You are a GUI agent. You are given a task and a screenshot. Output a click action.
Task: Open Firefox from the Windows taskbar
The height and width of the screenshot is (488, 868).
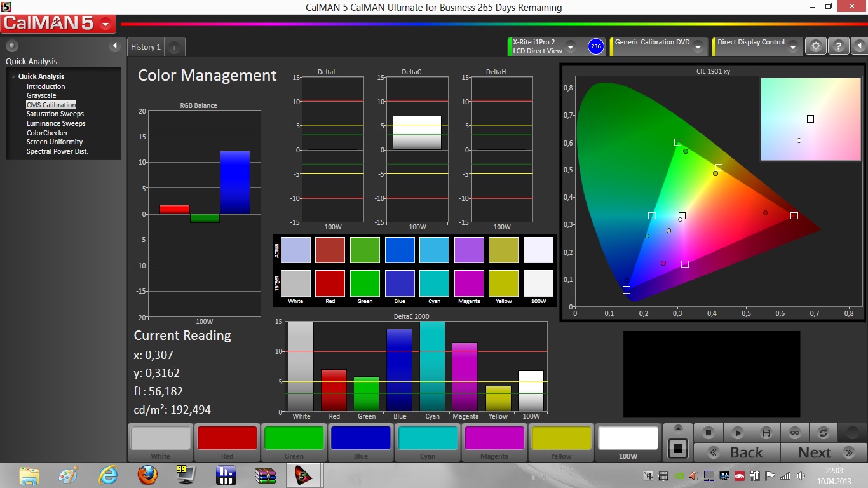pyautogui.click(x=147, y=475)
